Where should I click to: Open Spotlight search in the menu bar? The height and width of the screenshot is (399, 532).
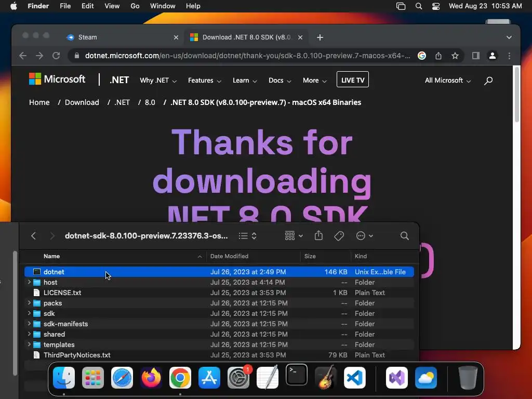(x=419, y=6)
